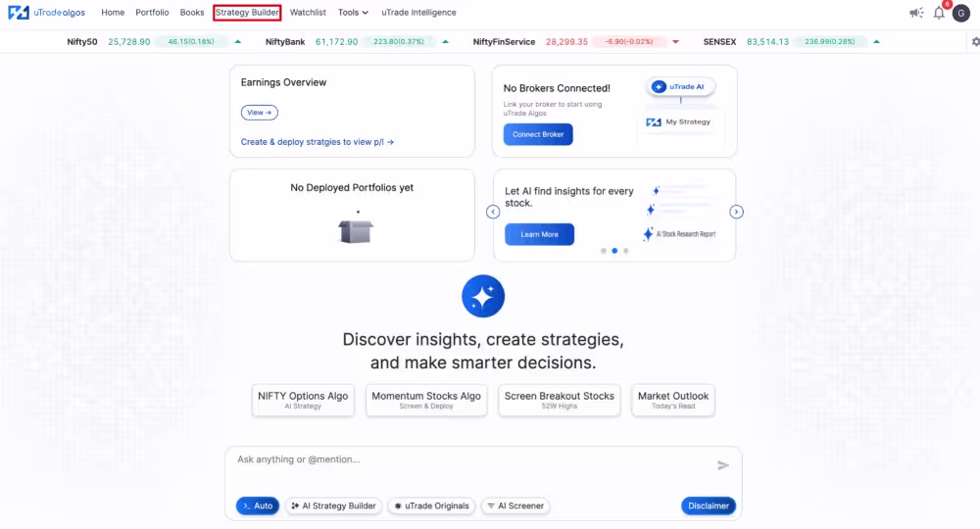Click the Connect Broker button
This screenshot has height=529, width=980.
pyautogui.click(x=538, y=134)
